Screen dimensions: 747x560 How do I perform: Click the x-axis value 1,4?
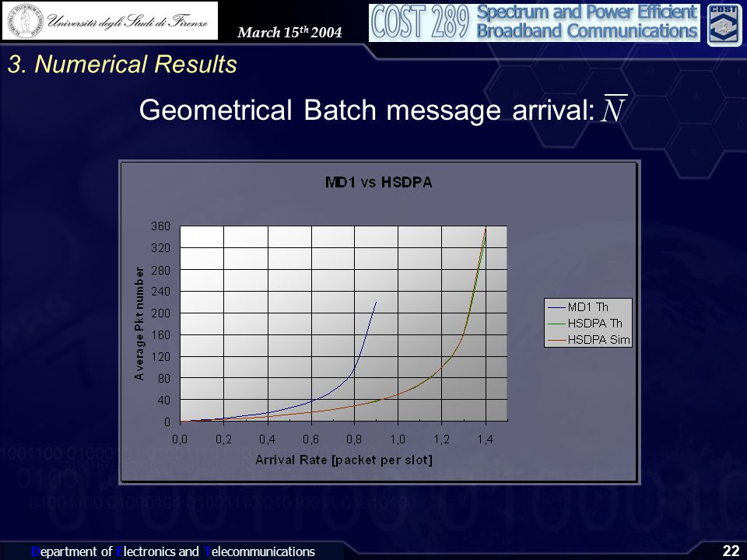pos(485,439)
